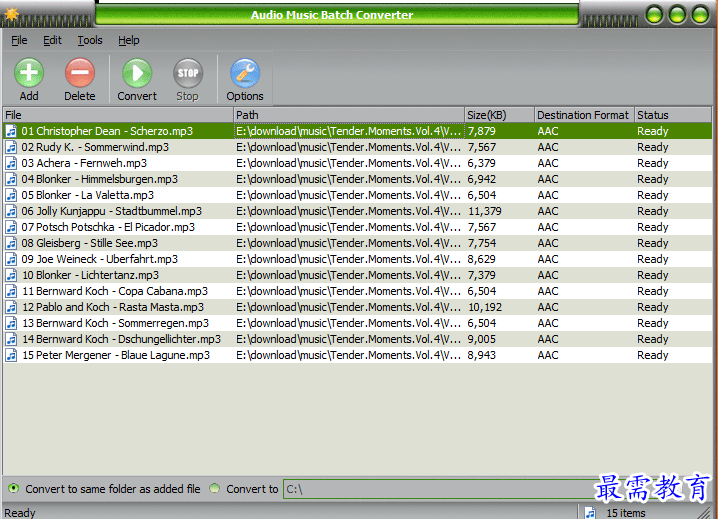
Task: Click Ready status in 09 Joe Weineck row
Action: point(653,259)
